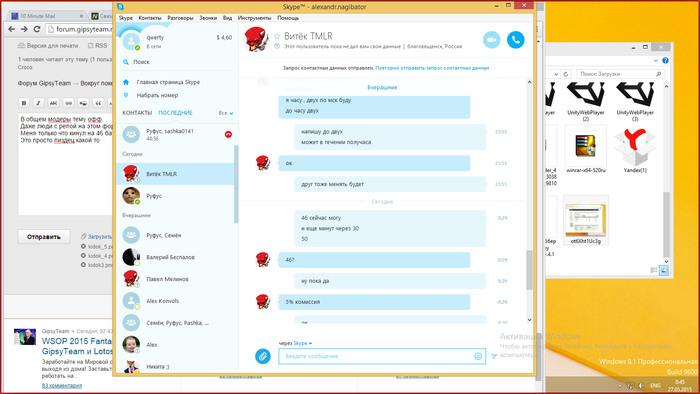700x394 pixels.
Task: Open the Контакты menu
Action: [x=150, y=18]
